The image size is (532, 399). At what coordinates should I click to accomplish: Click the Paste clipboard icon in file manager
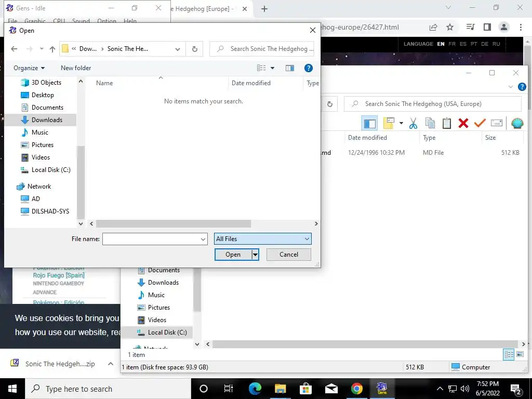[x=446, y=123]
